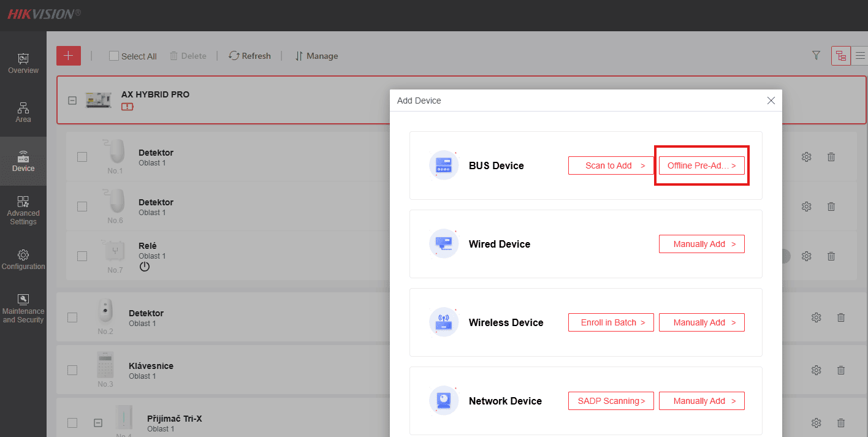Click the BUS Device icon
The height and width of the screenshot is (437, 868).
point(444,165)
